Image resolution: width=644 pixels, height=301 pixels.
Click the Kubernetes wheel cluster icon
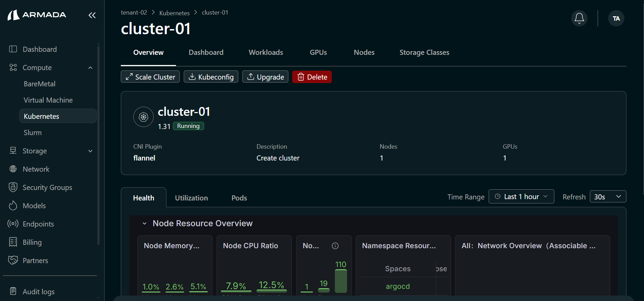pos(143,117)
